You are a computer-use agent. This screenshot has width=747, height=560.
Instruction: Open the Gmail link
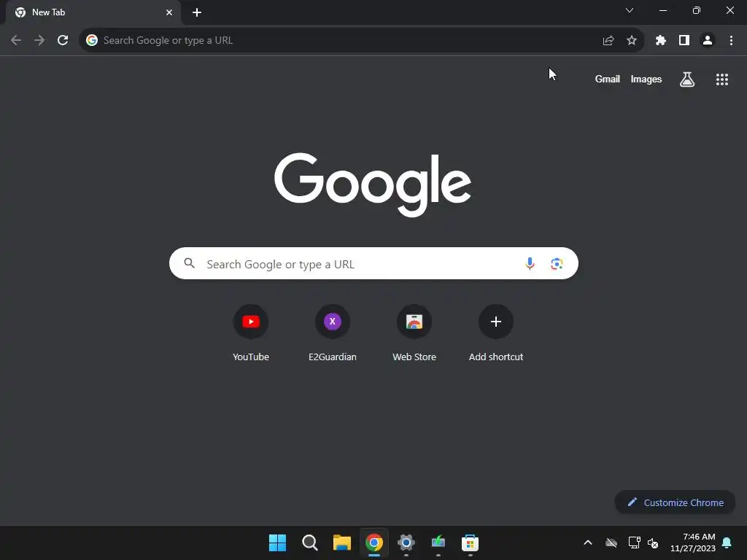(608, 79)
